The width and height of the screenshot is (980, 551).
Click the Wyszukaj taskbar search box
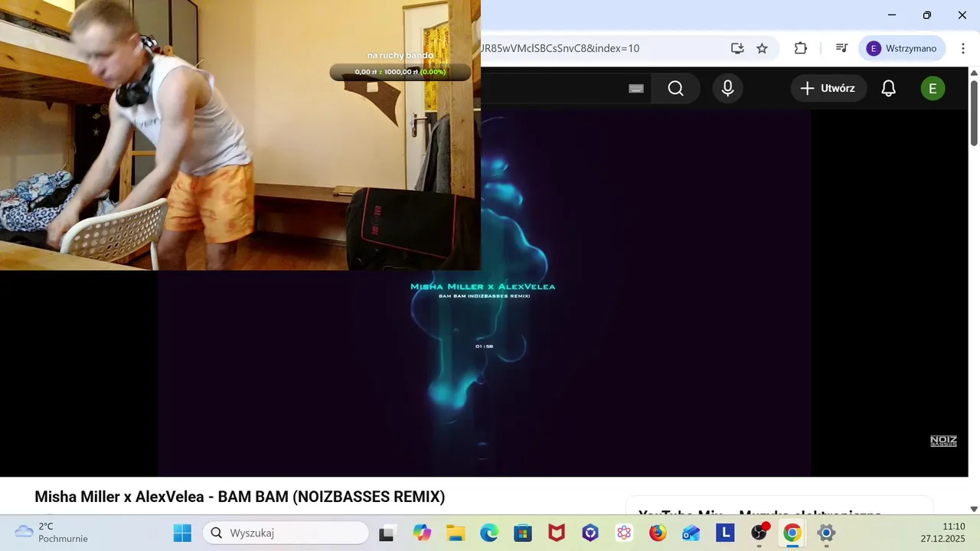pyautogui.click(x=286, y=533)
